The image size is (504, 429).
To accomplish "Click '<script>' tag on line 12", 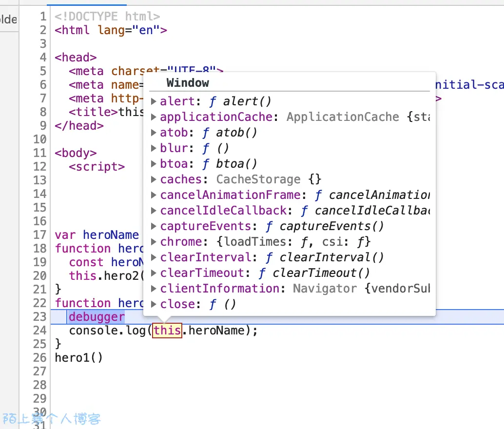I will tap(97, 167).
